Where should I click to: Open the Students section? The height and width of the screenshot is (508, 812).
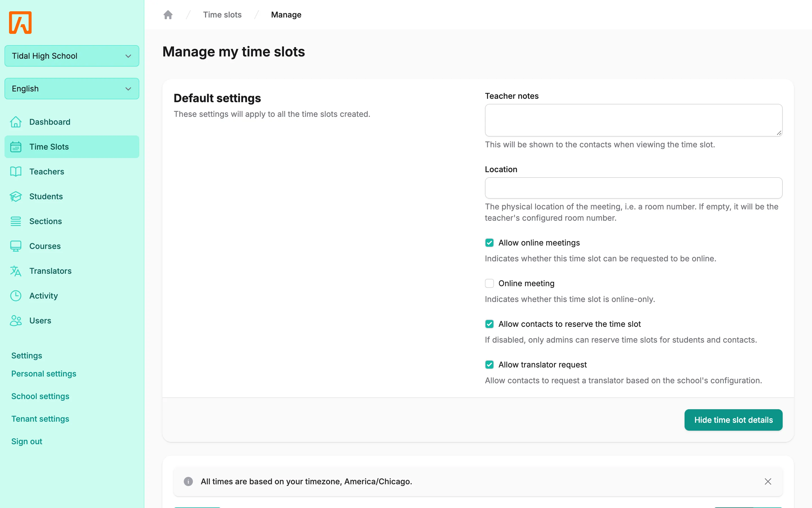point(72,196)
